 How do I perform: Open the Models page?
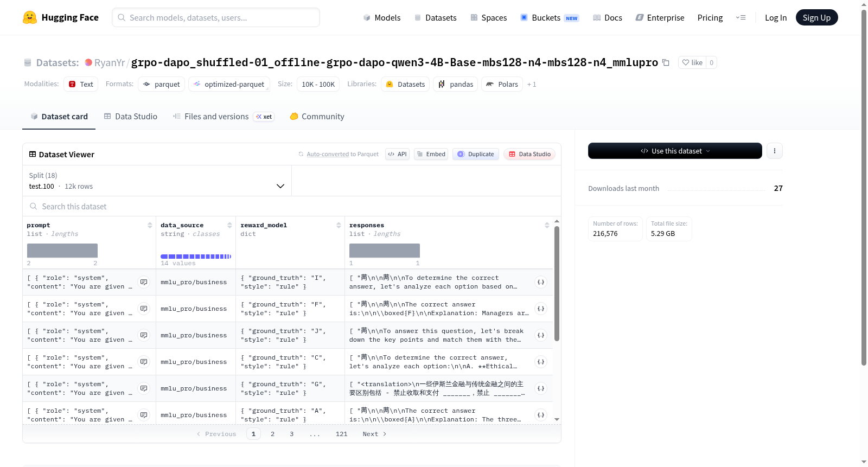tap(382, 17)
